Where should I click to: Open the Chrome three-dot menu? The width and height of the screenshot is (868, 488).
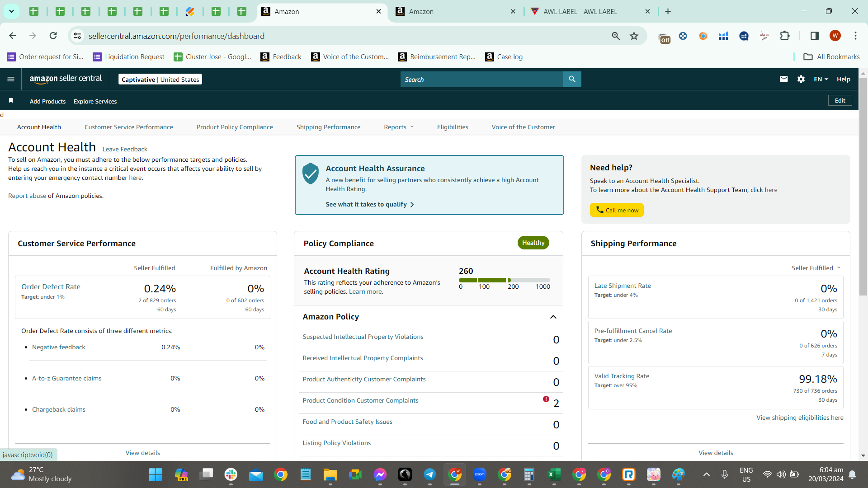coord(855,36)
